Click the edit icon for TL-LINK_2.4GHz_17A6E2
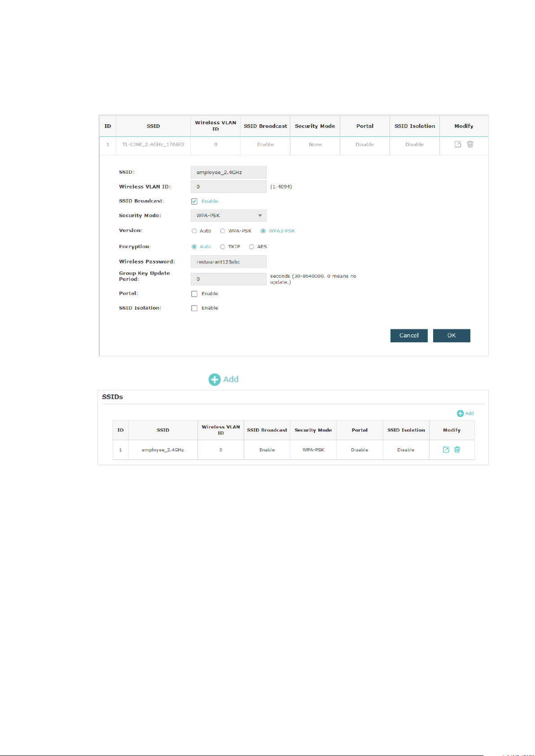This screenshot has height=756, width=535. (458, 144)
